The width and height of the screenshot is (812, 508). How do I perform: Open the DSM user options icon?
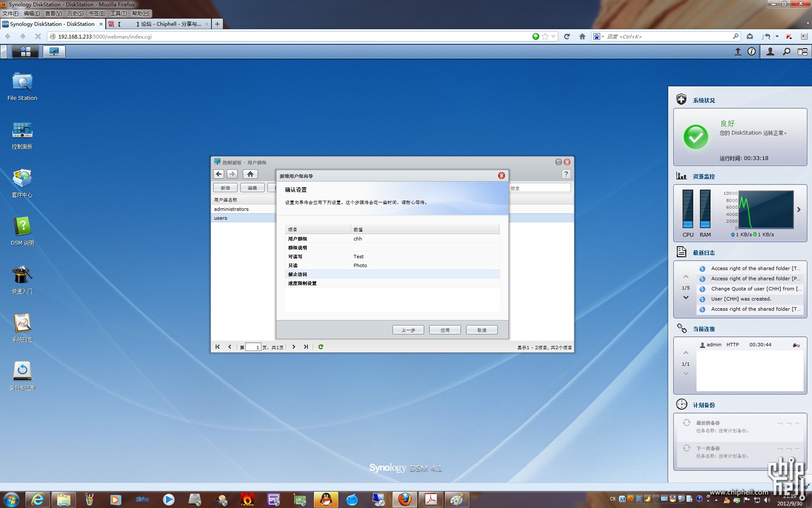(771, 52)
